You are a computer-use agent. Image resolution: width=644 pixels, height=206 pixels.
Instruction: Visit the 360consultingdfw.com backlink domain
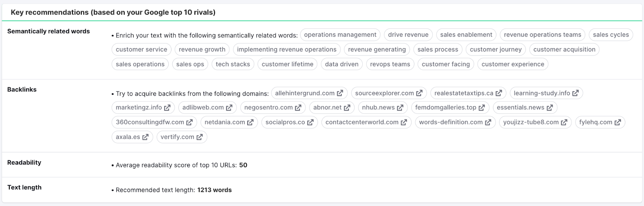[x=150, y=122]
